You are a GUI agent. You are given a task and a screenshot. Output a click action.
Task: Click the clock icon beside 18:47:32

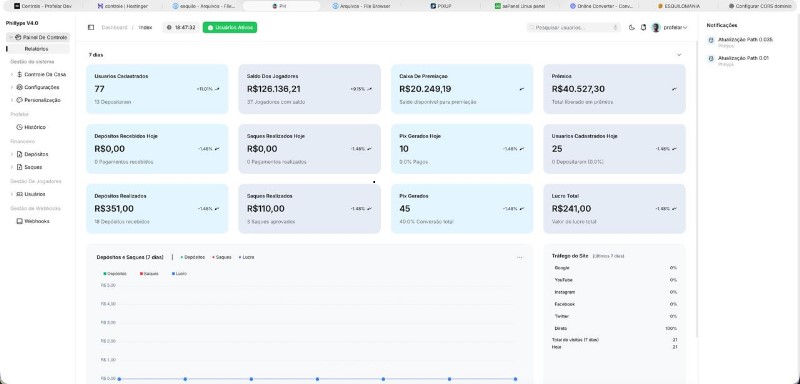point(169,28)
